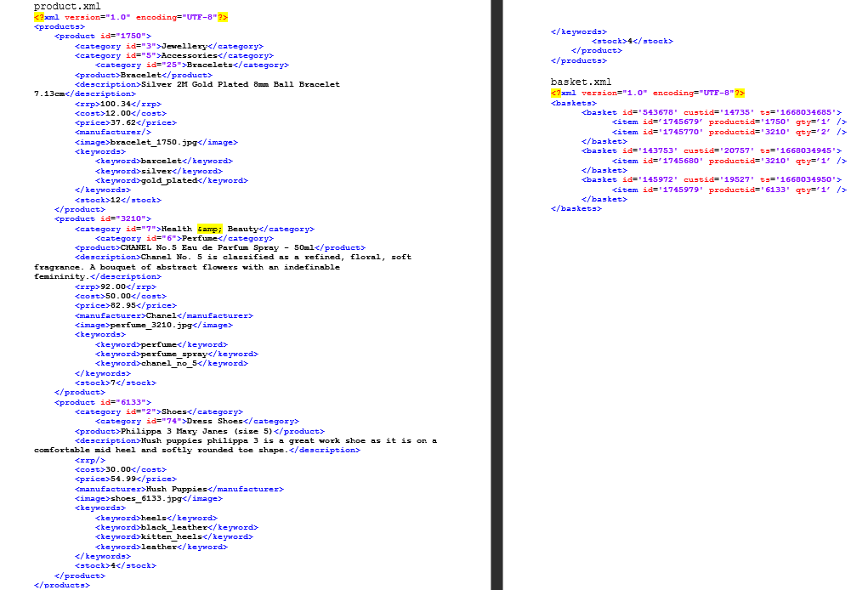
Task: Click the keyword gold_plated line
Action: (172, 181)
